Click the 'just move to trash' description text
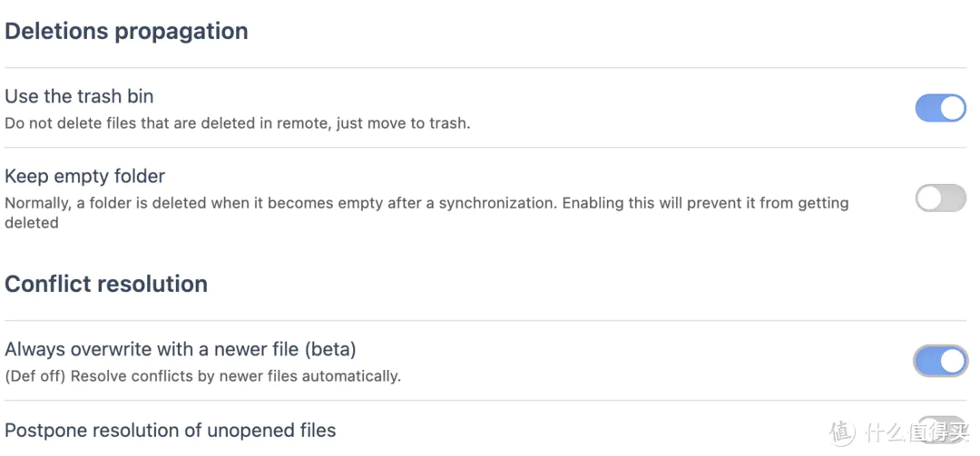 pos(403,123)
